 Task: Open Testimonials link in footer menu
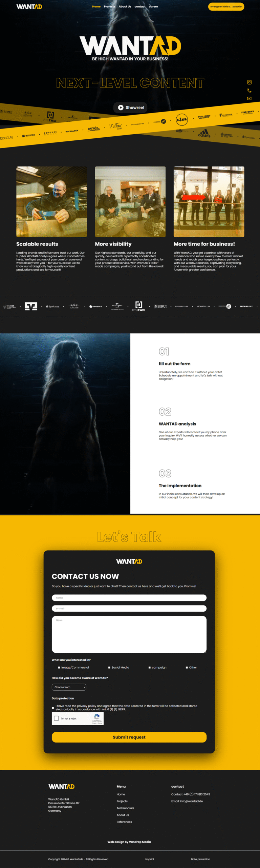point(125,808)
